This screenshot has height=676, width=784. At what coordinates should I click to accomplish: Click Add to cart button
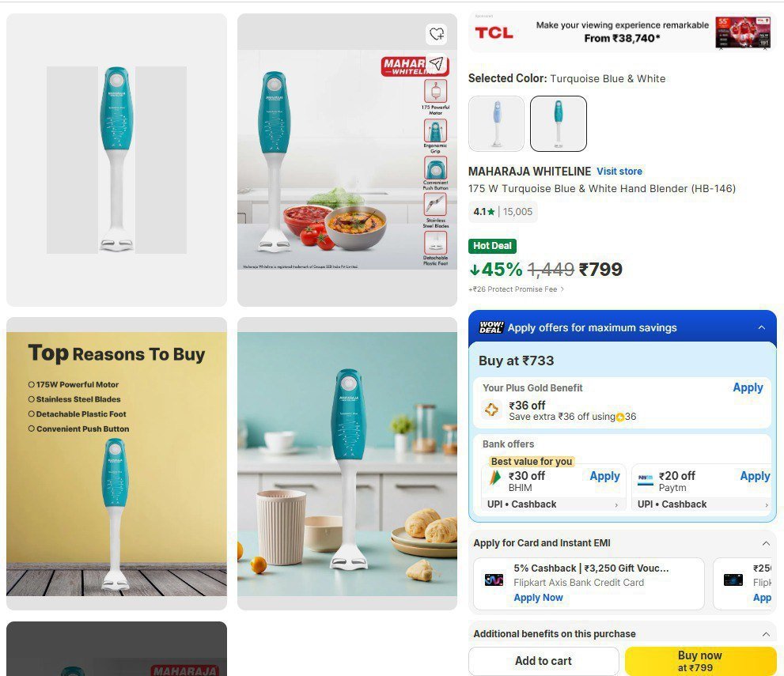pos(543,660)
